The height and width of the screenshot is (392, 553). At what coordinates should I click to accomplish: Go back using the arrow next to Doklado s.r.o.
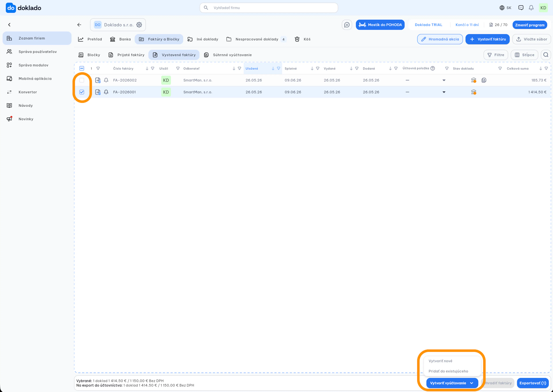pos(79,25)
